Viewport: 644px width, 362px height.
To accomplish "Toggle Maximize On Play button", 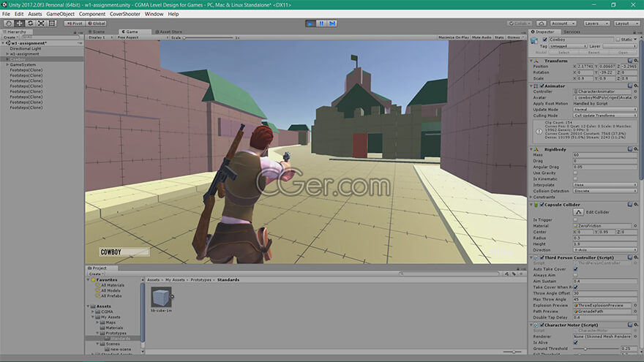I will 454,37.
